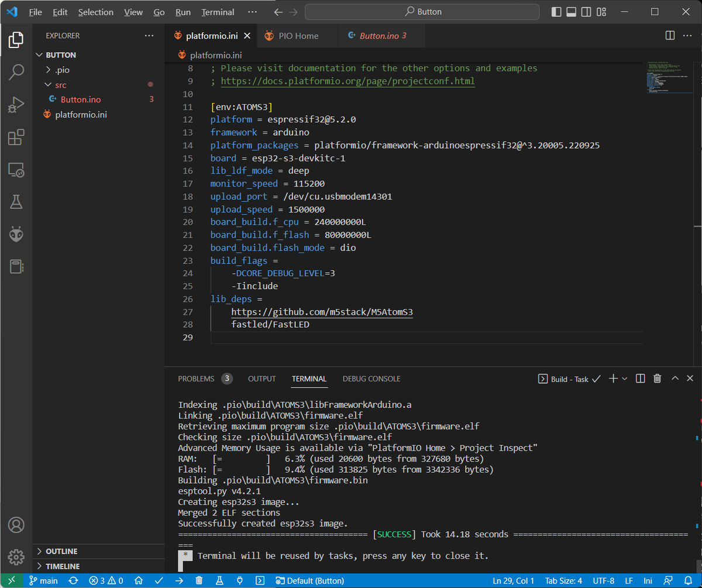Open Manage gear in activity bar
The width and height of the screenshot is (702, 588).
(16, 556)
